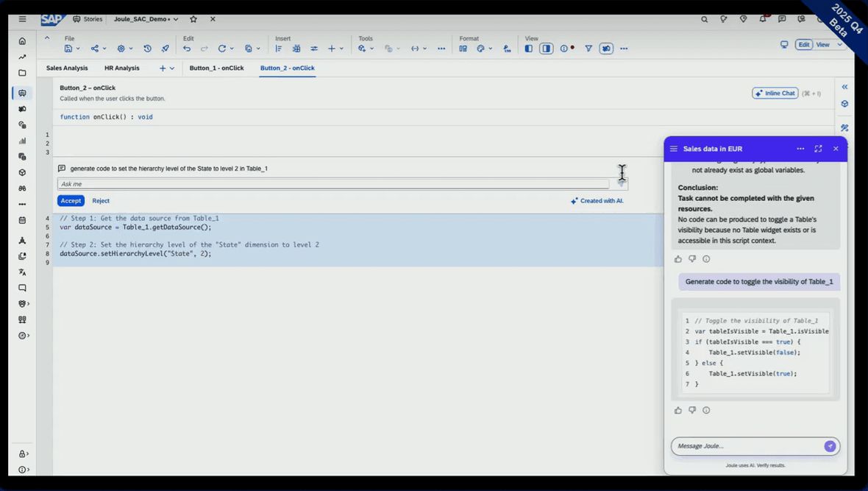This screenshot has width=868, height=491.
Task: Collapse right panel with double chevron
Action: pos(844,87)
